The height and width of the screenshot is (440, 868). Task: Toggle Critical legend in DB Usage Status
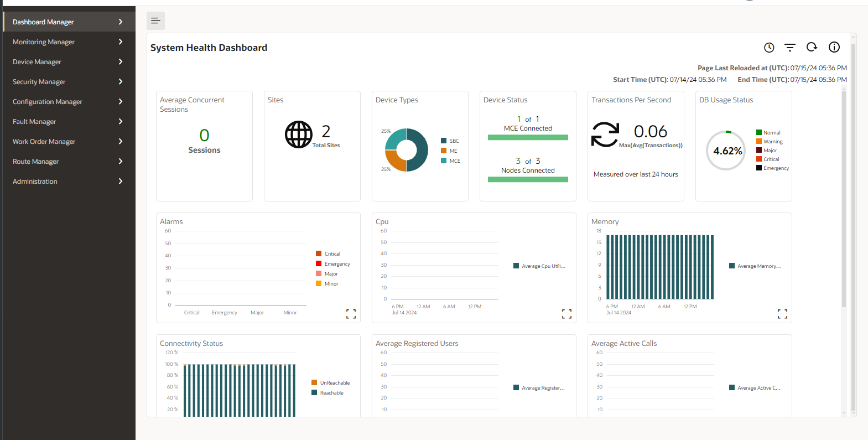pos(768,159)
